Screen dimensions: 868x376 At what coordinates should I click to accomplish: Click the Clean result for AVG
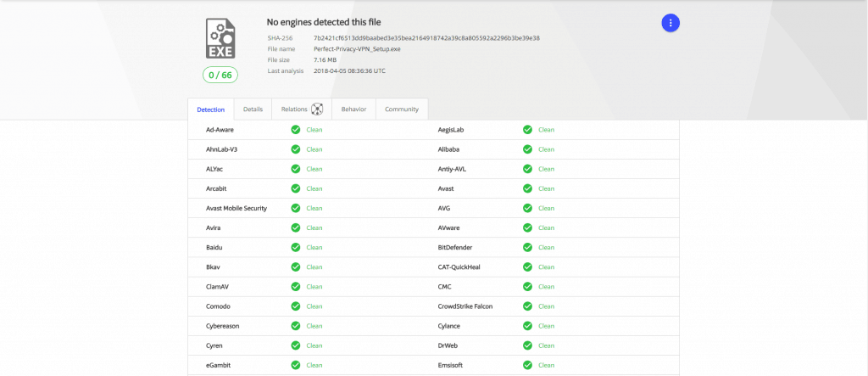tap(547, 208)
